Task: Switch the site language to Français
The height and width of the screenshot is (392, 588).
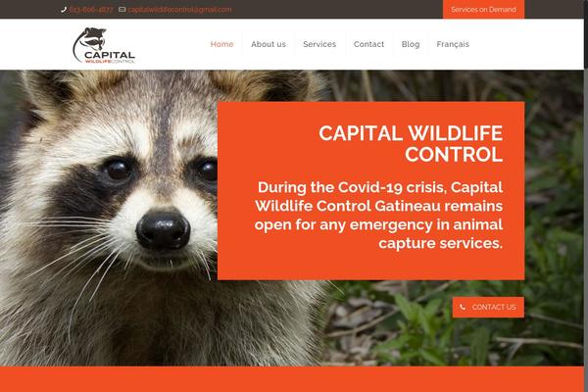Action: point(453,44)
